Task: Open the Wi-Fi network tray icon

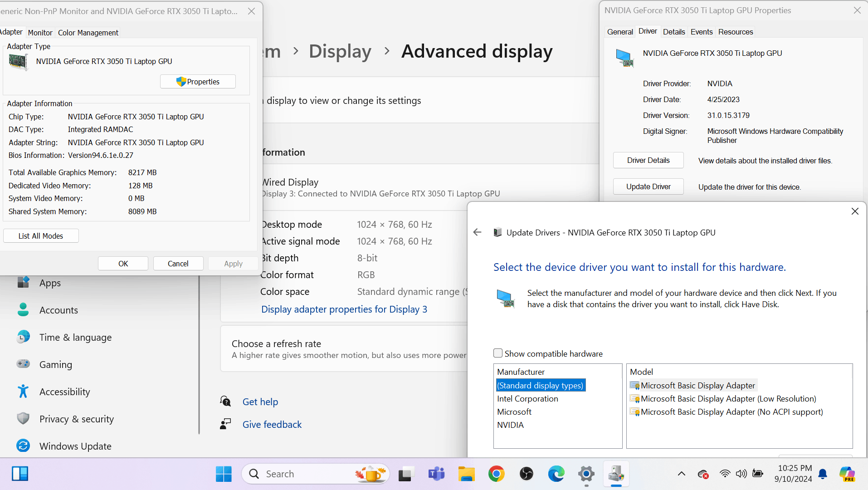Action: click(725, 474)
